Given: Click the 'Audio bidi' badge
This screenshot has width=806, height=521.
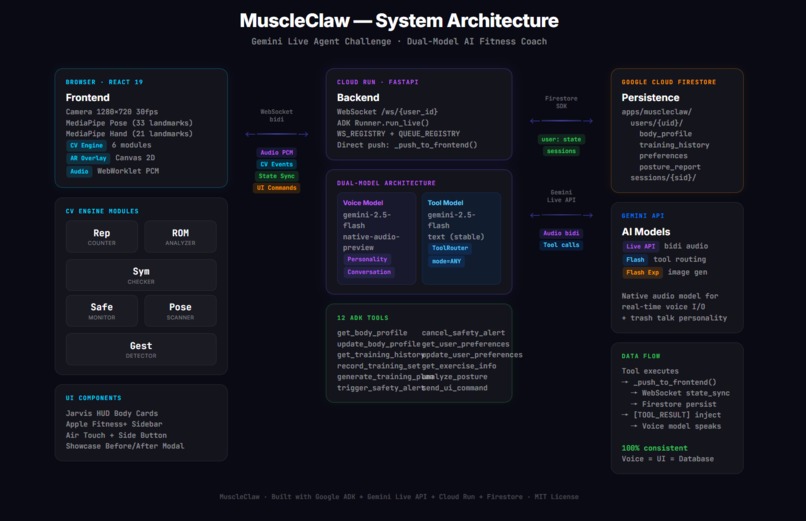Looking at the screenshot, I should click(561, 233).
